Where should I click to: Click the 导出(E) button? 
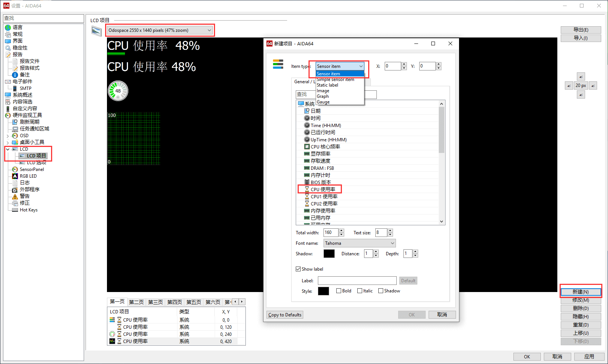pyautogui.click(x=581, y=30)
